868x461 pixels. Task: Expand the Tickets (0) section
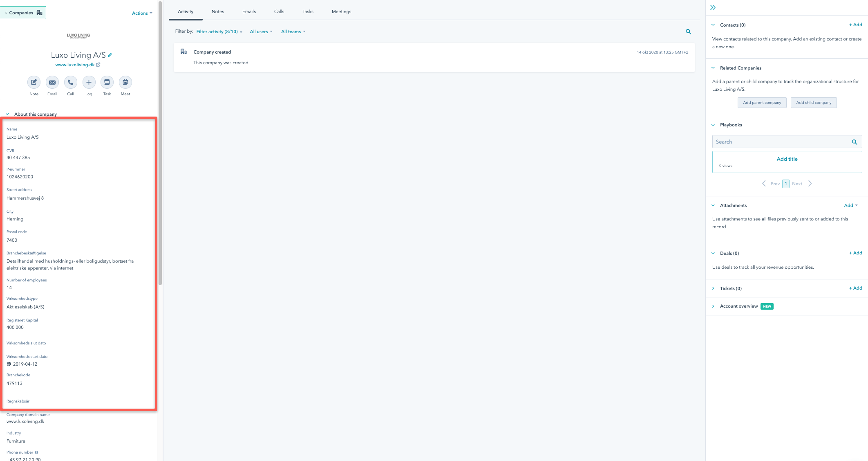[x=713, y=288]
